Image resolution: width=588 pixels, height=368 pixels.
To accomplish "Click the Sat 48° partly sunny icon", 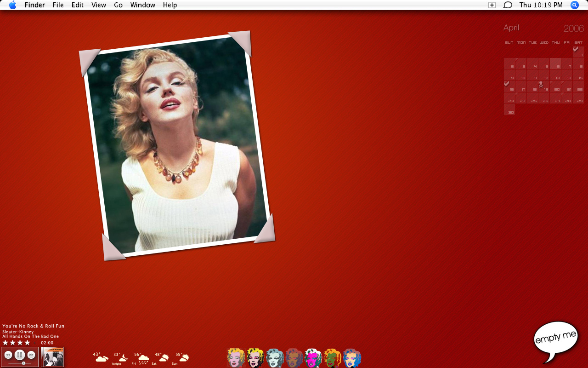I will click(x=164, y=357).
